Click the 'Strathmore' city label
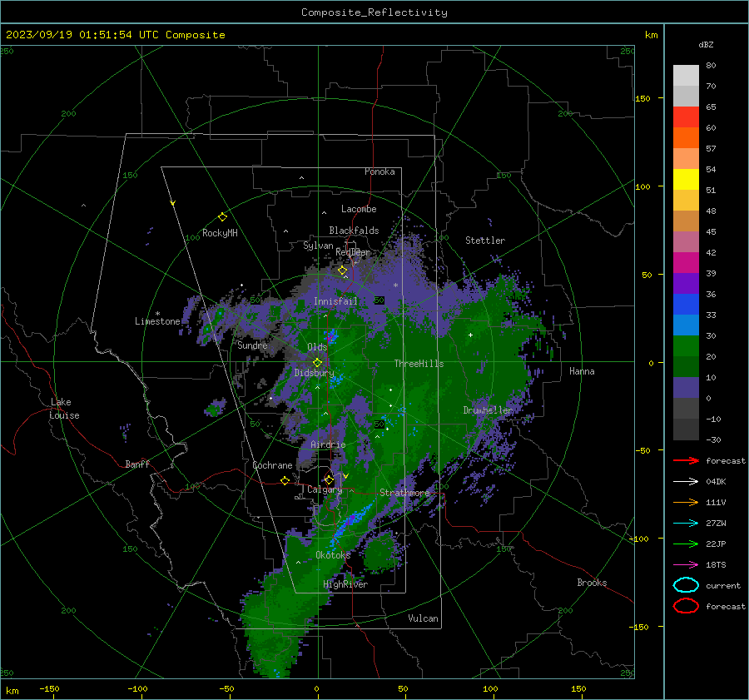Image resolution: width=749 pixels, height=700 pixels. coord(404,493)
